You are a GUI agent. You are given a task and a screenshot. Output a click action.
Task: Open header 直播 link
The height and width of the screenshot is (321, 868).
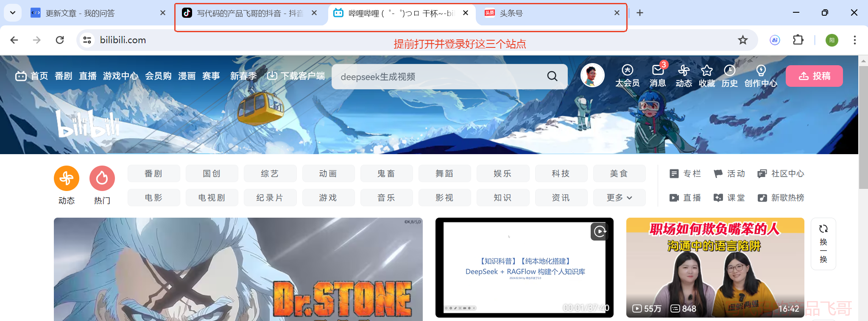point(88,76)
